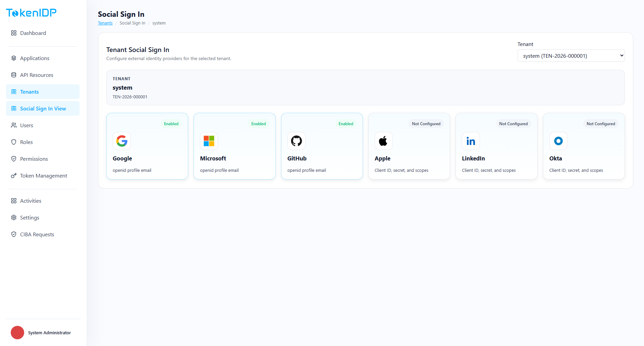Open the Tenant selector dropdown

pyautogui.click(x=571, y=56)
